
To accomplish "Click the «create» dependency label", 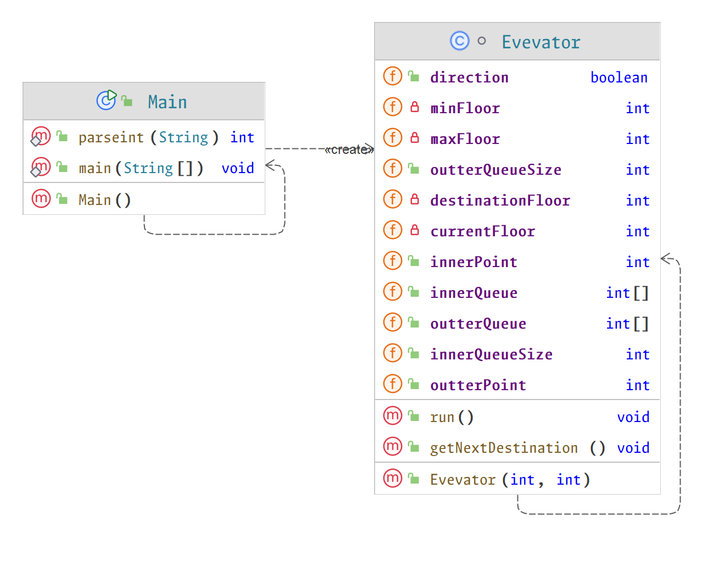I will click(x=349, y=149).
